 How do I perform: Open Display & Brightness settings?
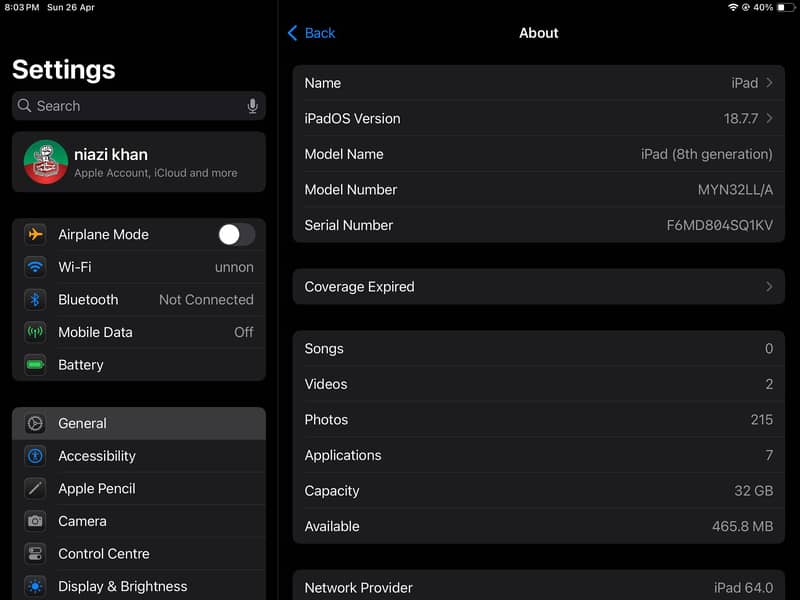pos(139,587)
